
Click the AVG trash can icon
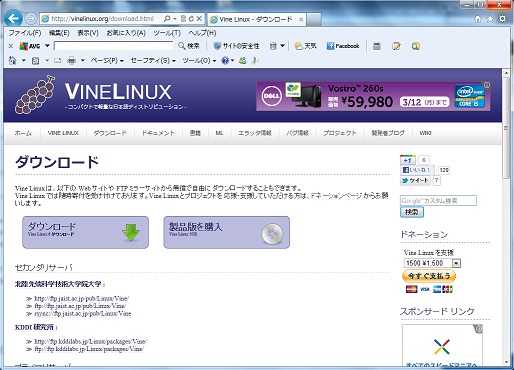273,46
